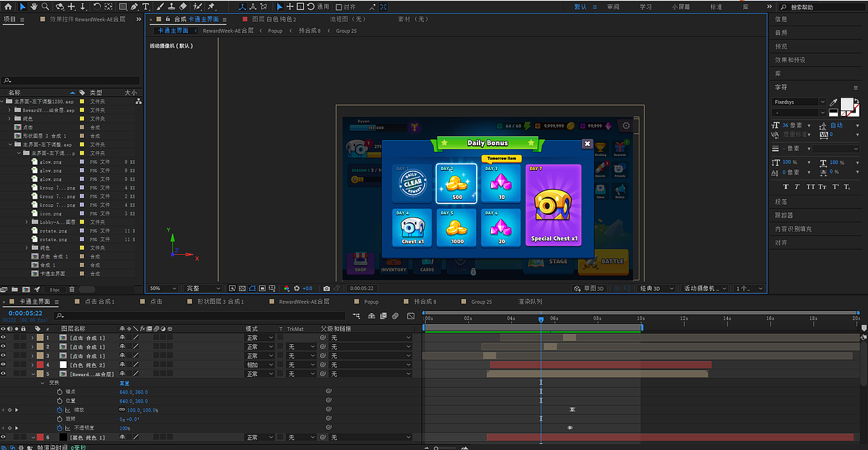This screenshot has width=868, height=450.
Task: Select the Rotation tool
Action: [97, 6]
